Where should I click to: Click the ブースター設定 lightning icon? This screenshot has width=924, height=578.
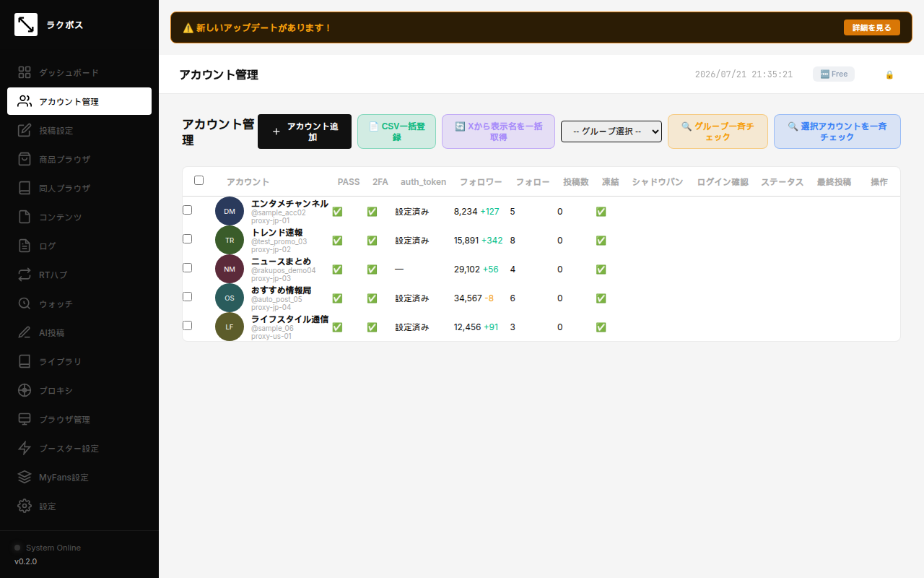(x=25, y=448)
